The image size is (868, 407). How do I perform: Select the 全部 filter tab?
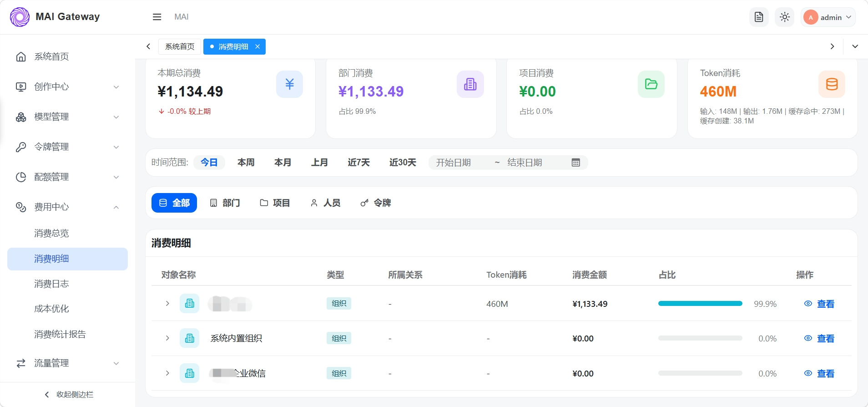click(174, 203)
